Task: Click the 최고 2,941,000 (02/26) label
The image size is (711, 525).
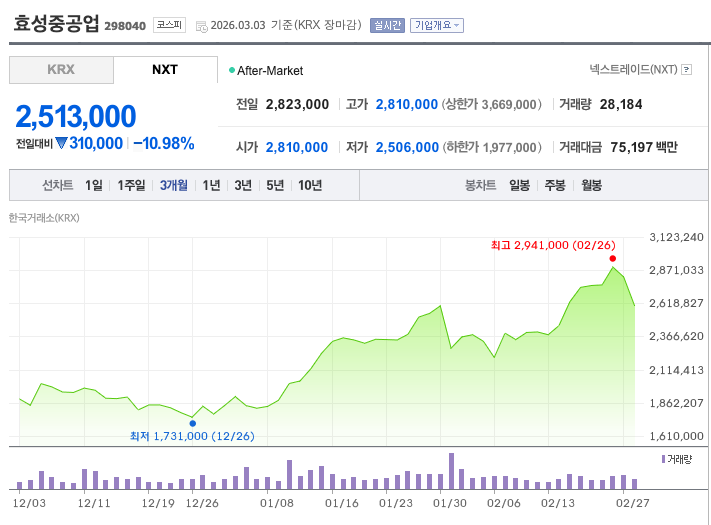Action: pos(553,245)
